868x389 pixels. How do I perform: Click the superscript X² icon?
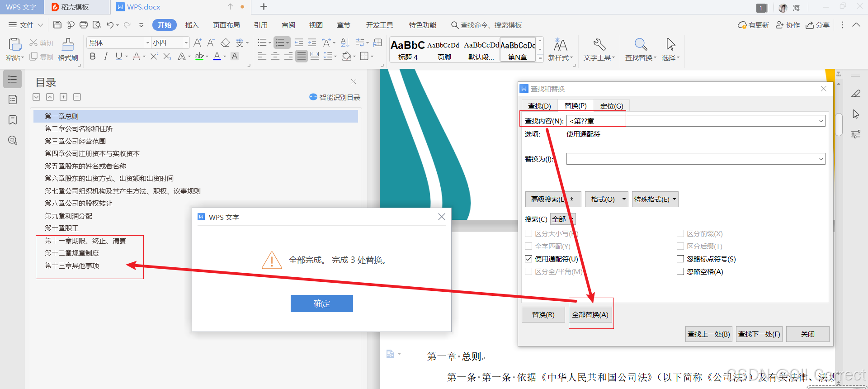[154, 56]
